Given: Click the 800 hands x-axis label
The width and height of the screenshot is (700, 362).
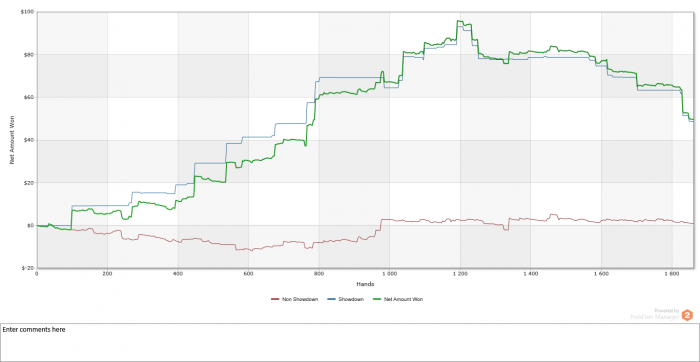Looking at the screenshot, I should [319, 274].
